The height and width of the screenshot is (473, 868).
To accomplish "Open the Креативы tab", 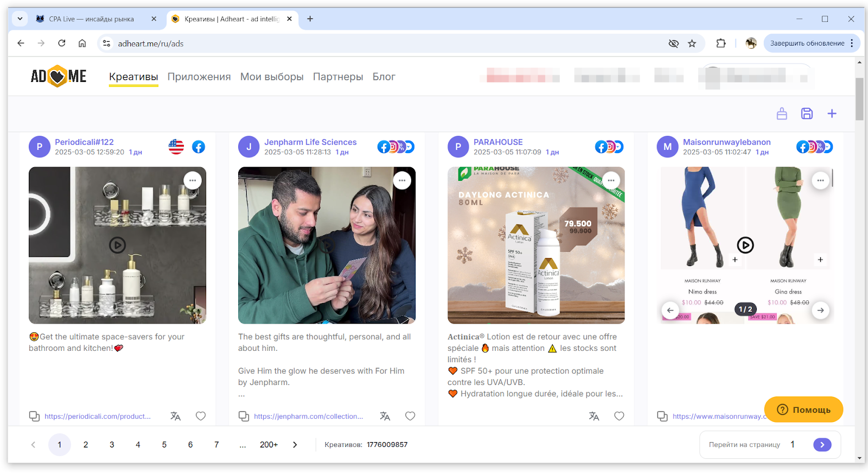I will click(x=133, y=77).
